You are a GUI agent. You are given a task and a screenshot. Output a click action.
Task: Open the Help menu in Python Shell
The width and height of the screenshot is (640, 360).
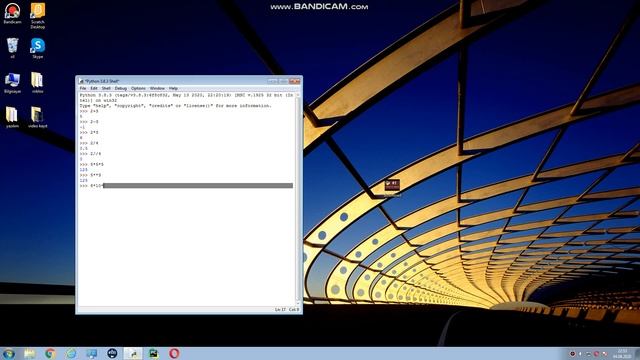(173, 88)
